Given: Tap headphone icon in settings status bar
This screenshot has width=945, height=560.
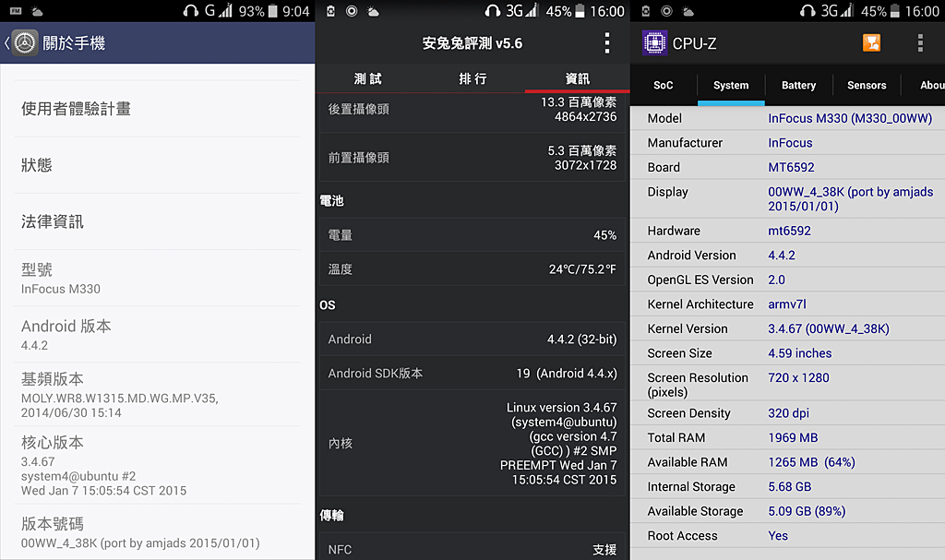Looking at the screenshot, I should pos(191,11).
